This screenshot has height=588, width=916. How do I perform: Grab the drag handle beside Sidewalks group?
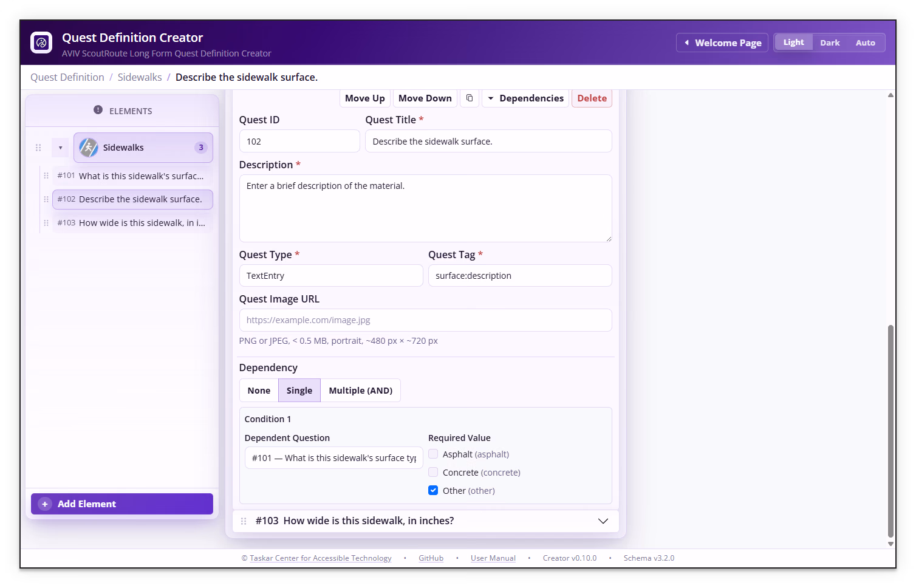pos(38,148)
